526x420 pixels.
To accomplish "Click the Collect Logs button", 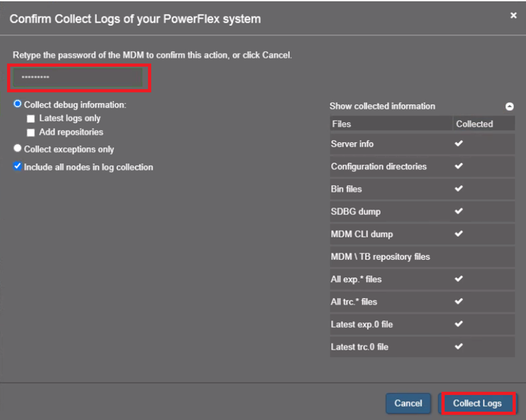I will point(477,403).
